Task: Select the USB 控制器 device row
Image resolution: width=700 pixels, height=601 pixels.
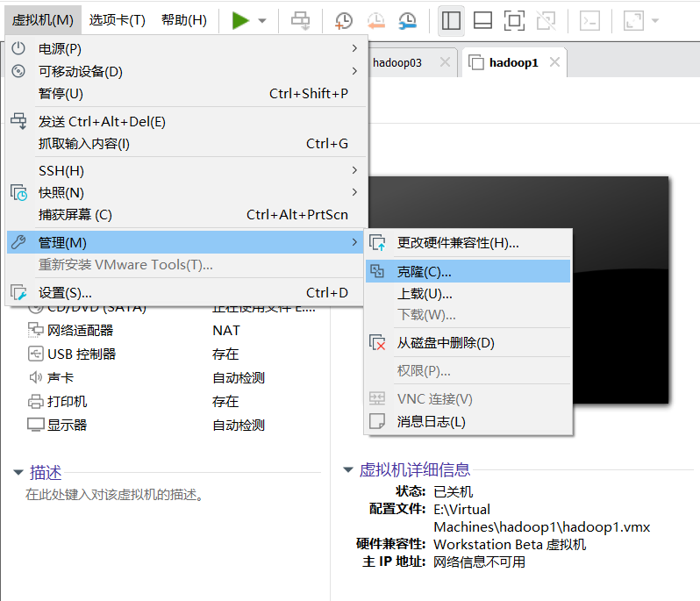Action: [x=174, y=354]
